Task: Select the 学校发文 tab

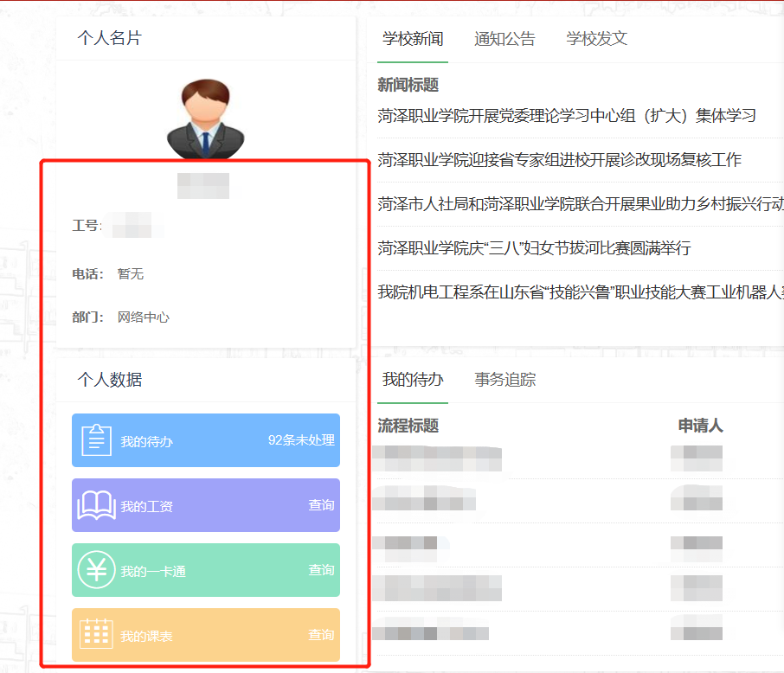Action: pyautogui.click(x=596, y=39)
